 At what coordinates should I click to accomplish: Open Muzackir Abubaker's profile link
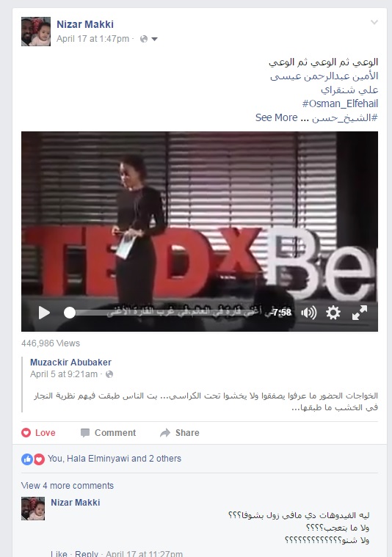[70, 363]
